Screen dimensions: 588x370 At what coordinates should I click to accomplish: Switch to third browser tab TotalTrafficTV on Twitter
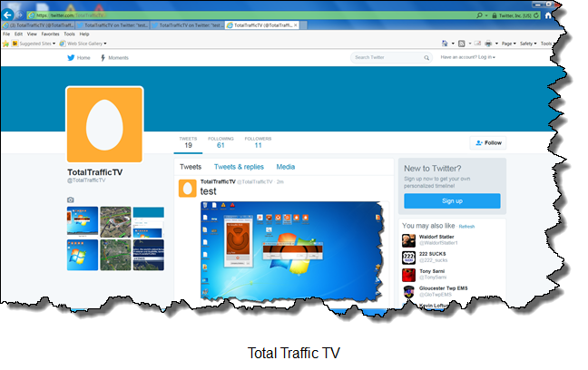click(188, 25)
